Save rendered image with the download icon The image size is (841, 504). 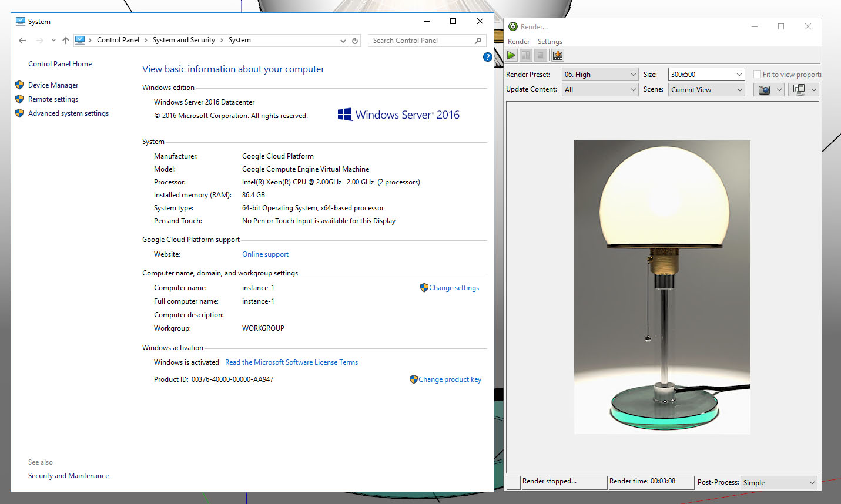click(x=558, y=55)
